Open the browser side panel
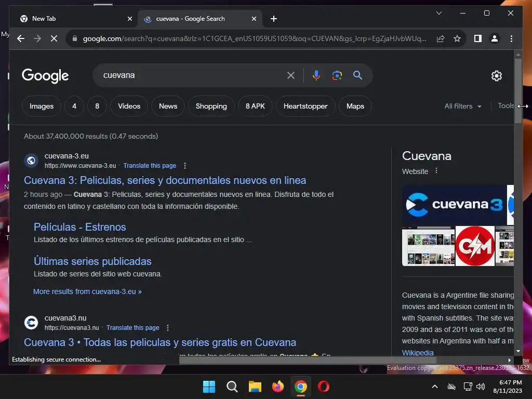The height and width of the screenshot is (399, 532). 478,38
